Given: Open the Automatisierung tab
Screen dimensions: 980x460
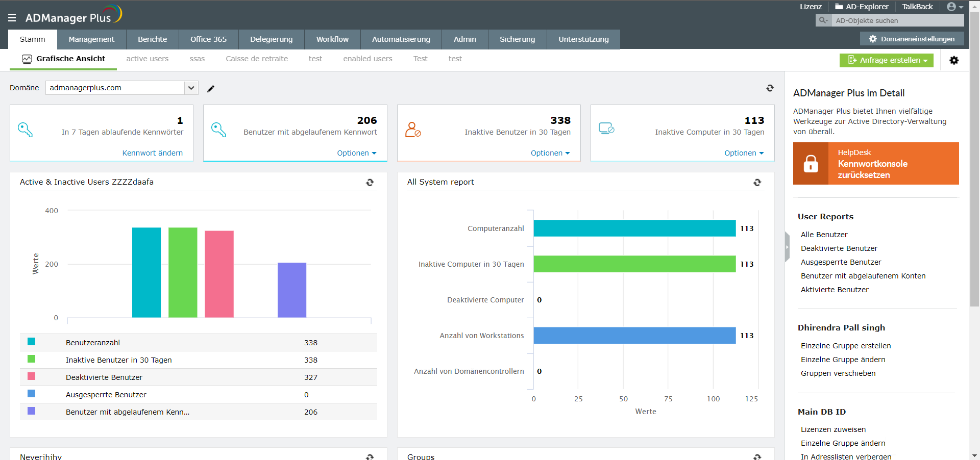Looking at the screenshot, I should 401,39.
